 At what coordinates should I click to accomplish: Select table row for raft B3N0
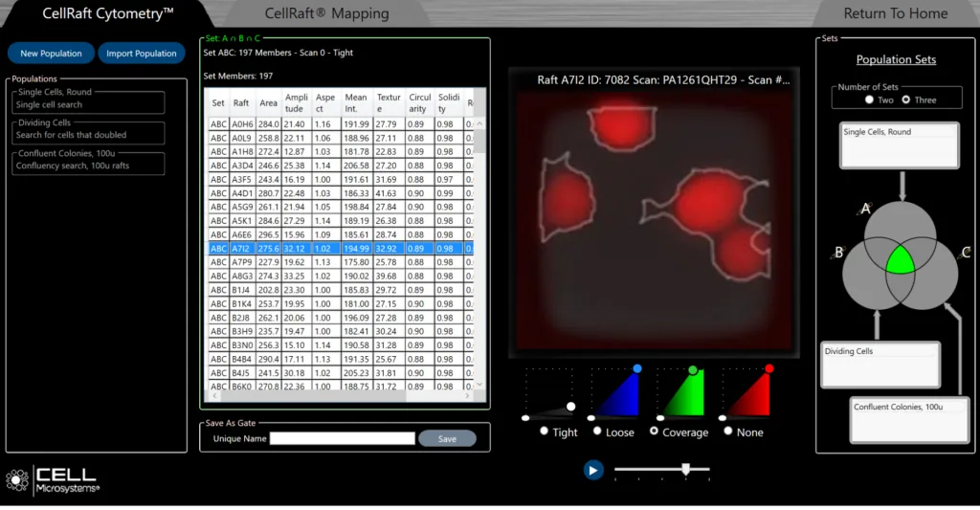tap(341, 345)
